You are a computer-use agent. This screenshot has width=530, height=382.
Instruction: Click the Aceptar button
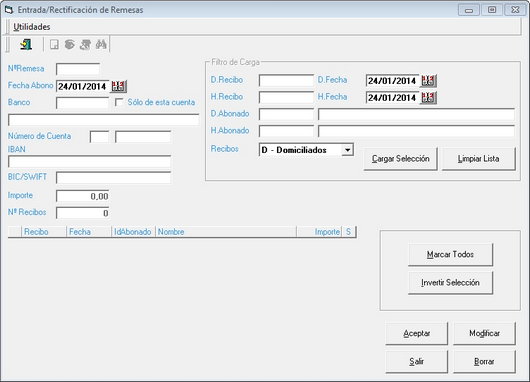coord(416,333)
